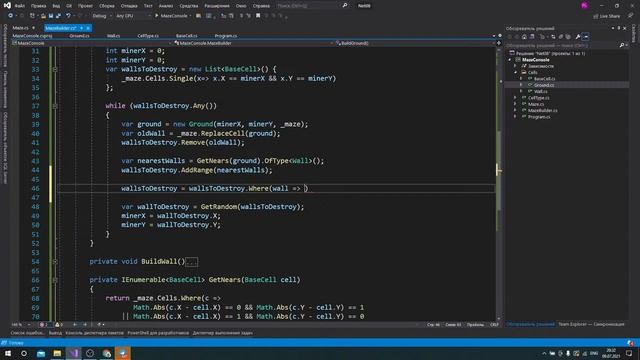Select Maze.cs in Solution Explorer
The width and height of the screenshot is (640, 360).
536,104
